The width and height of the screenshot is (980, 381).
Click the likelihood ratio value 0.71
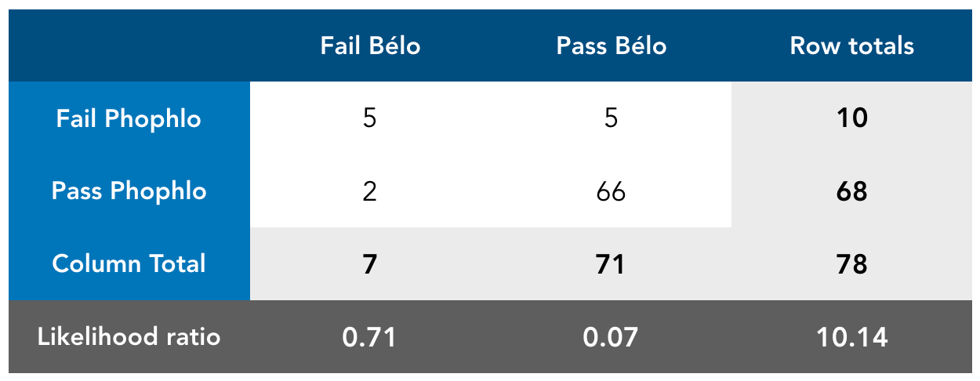pos(370,336)
